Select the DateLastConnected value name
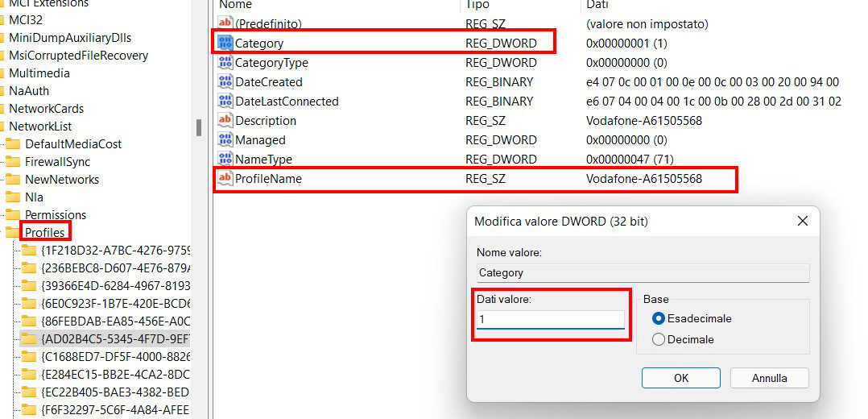The height and width of the screenshot is (419, 868). (x=287, y=102)
